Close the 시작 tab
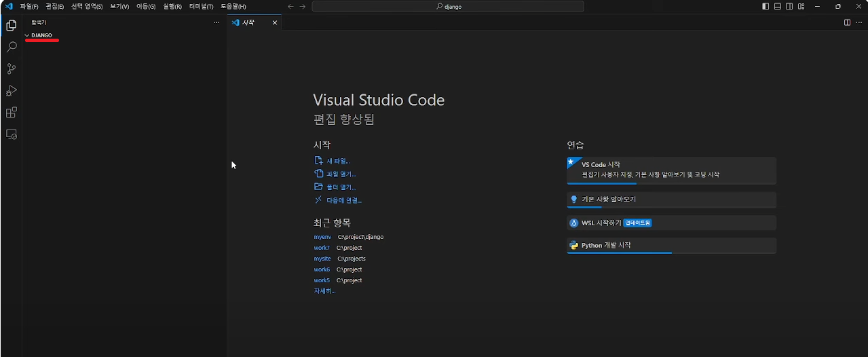Viewport: 868px width, 357px height. [275, 22]
